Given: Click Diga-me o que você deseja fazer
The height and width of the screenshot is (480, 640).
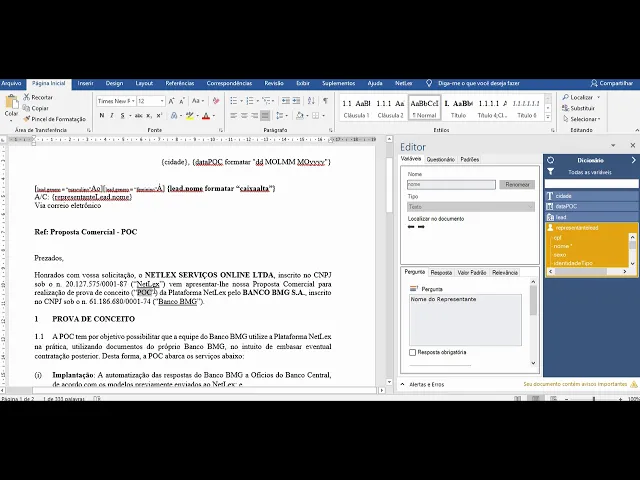Looking at the screenshot, I should coord(478,83).
